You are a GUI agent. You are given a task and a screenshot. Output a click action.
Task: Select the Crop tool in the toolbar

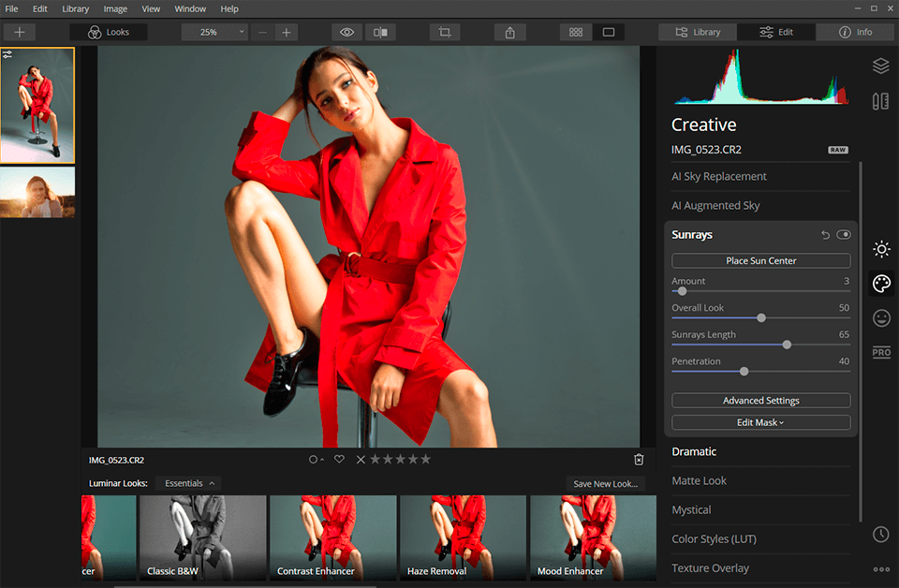pyautogui.click(x=444, y=31)
